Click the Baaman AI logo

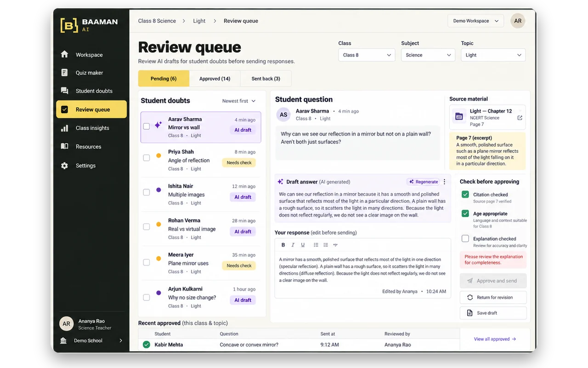click(89, 25)
